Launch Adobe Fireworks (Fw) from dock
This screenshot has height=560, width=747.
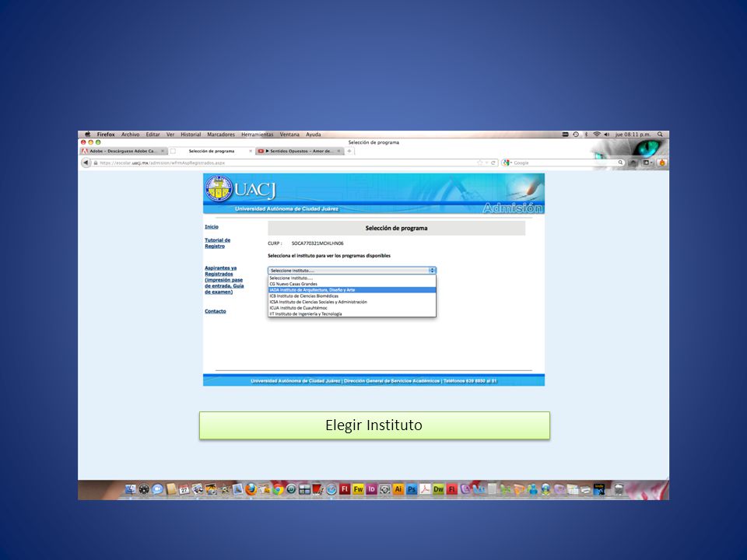[358, 489]
